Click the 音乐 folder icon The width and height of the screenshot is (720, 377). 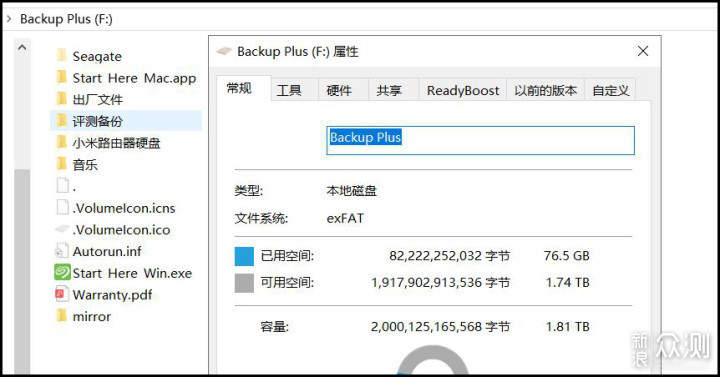62,164
